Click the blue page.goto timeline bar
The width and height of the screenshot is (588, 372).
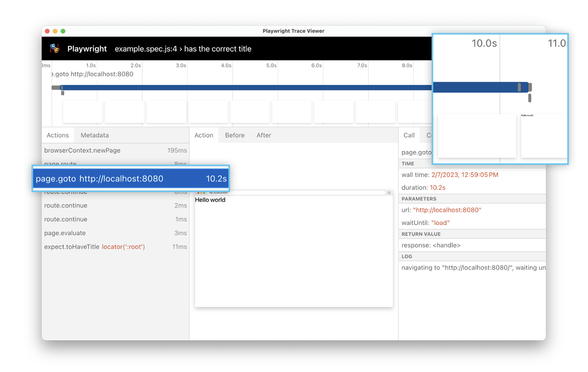point(243,87)
